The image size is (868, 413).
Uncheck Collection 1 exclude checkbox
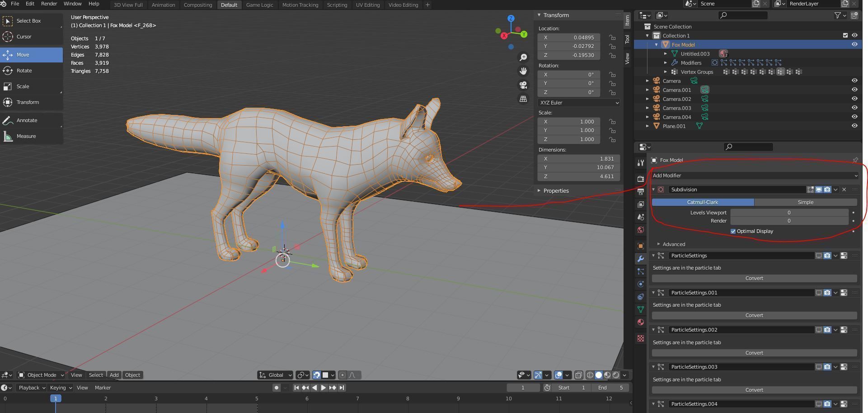pyautogui.click(x=845, y=35)
